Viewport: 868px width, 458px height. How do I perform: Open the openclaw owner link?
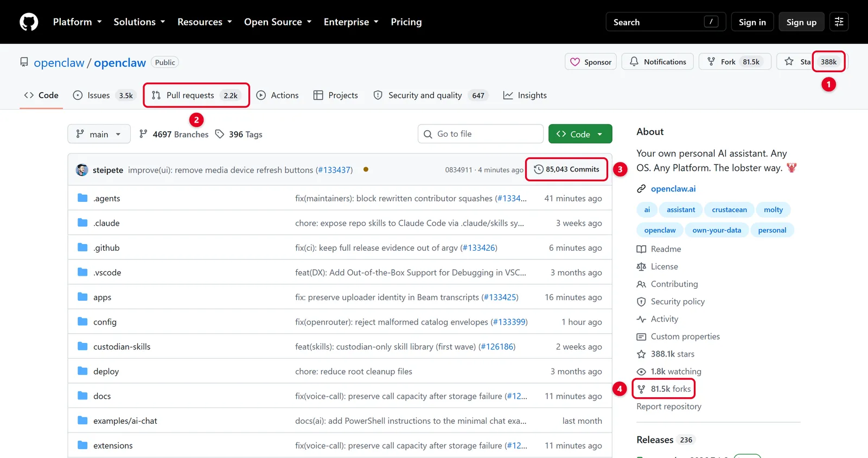(x=59, y=63)
